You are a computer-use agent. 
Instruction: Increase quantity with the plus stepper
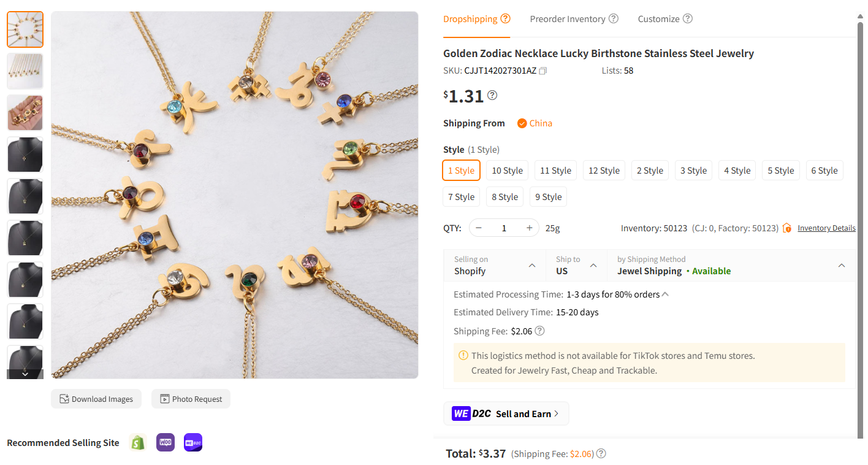click(528, 228)
